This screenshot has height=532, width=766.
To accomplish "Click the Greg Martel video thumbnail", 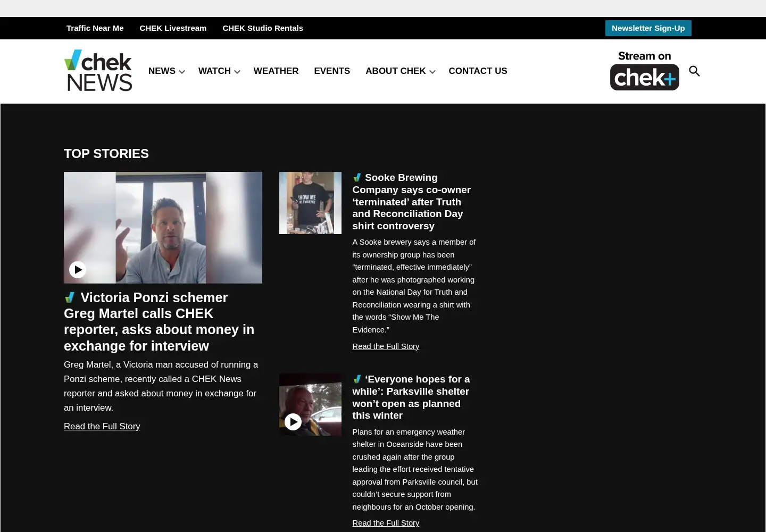I will (163, 228).
